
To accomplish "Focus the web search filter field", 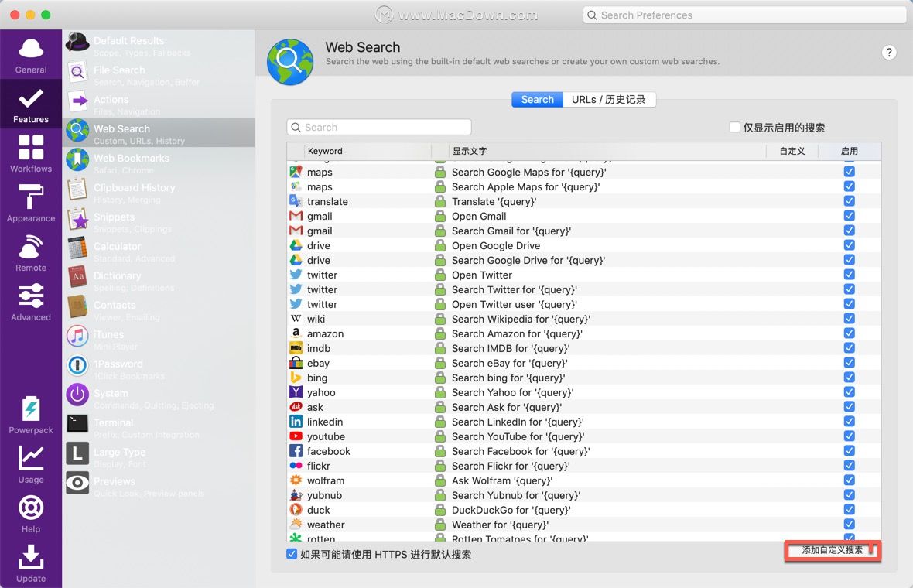I will tap(379, 127).
